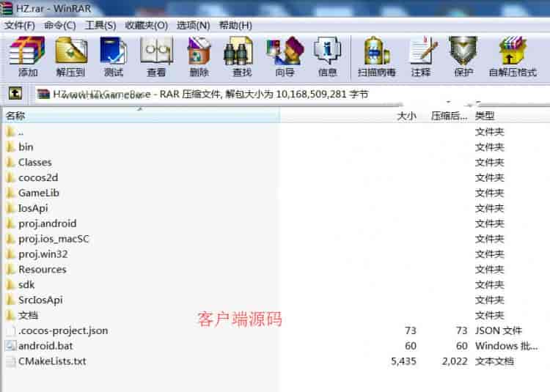The height and width of the screenshot is (392, 550).
Task: Click the JSON 文件 type cell
Action: pos(499,330)
